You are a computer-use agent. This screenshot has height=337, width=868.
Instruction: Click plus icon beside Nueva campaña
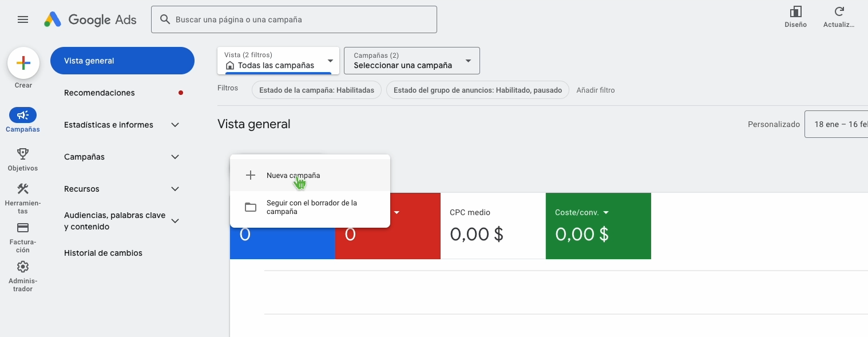click(251, 175)
